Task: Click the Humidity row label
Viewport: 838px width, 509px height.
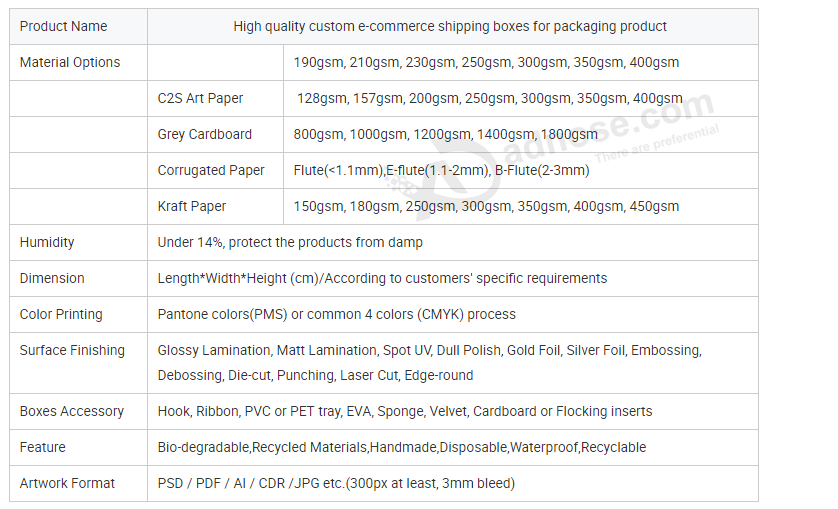Action: [x=47, y=242]
